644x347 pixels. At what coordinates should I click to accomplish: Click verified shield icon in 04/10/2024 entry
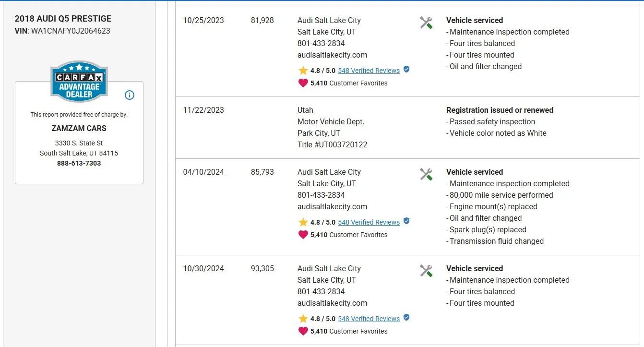(x=406, y=221)
